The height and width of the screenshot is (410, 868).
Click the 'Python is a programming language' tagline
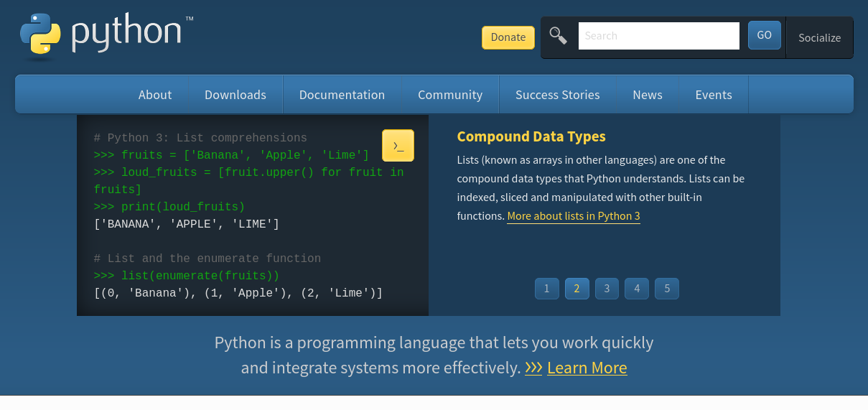pyautogui.click(x=434, y=355)
